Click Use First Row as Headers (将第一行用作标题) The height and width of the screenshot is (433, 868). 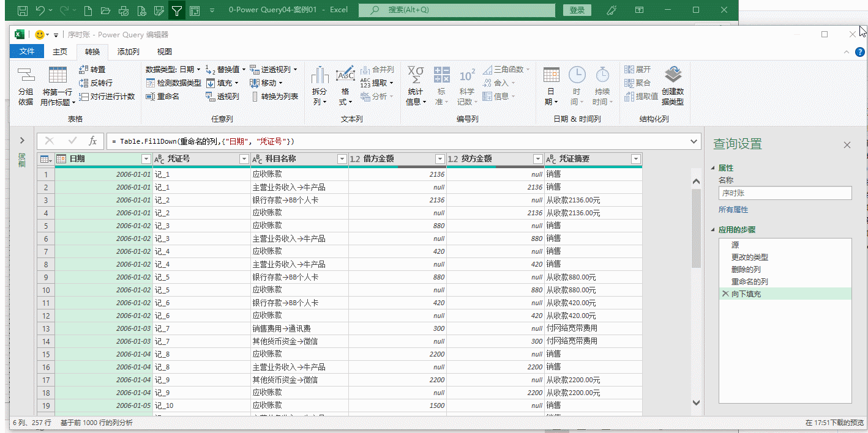[58, 86]
